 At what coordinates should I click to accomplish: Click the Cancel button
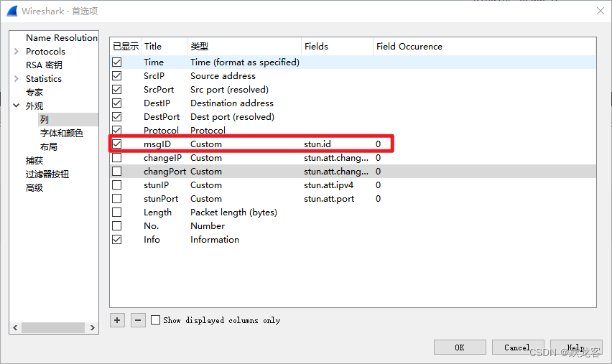518,347
